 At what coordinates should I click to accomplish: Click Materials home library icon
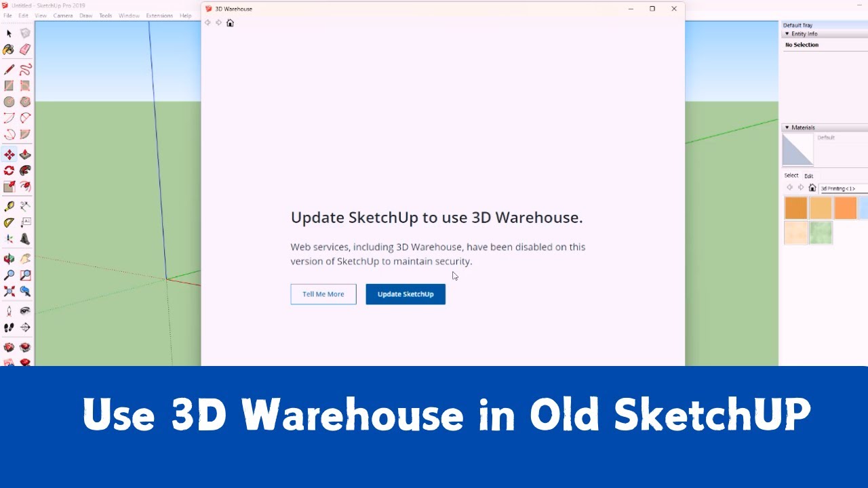pyautogui.click(x=812, y=188)
